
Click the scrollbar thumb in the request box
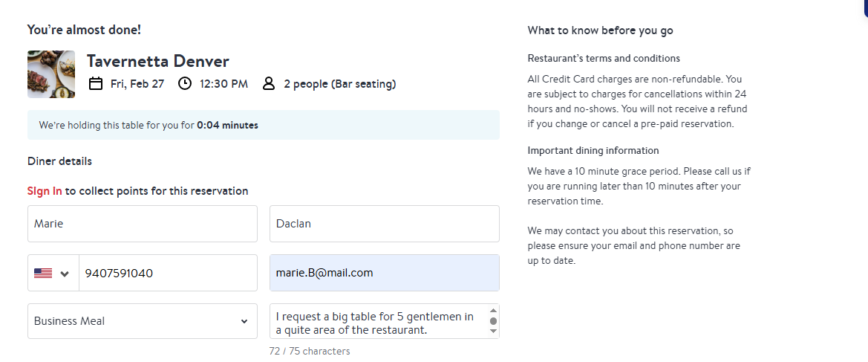[493, 321]
